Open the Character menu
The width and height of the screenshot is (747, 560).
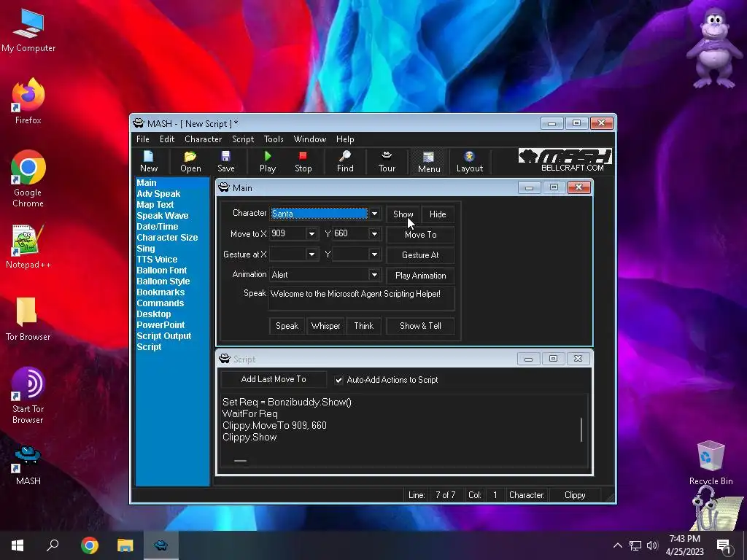[x=203, y=139]
